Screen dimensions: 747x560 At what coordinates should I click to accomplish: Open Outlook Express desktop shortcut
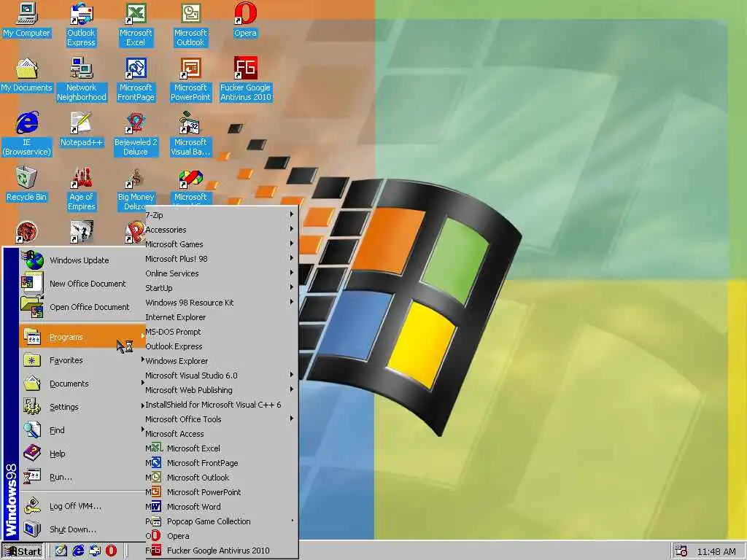[81, 25]
